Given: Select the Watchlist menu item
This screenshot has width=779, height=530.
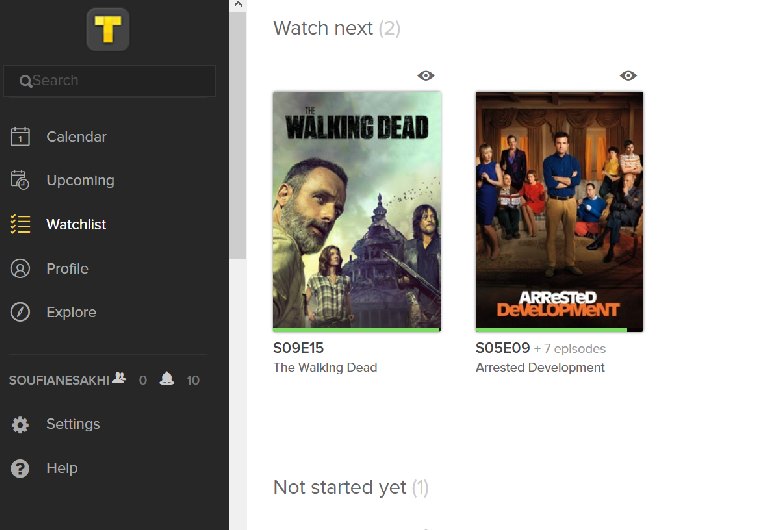Looking at the screenshot, I should click(x=76, y=224).
